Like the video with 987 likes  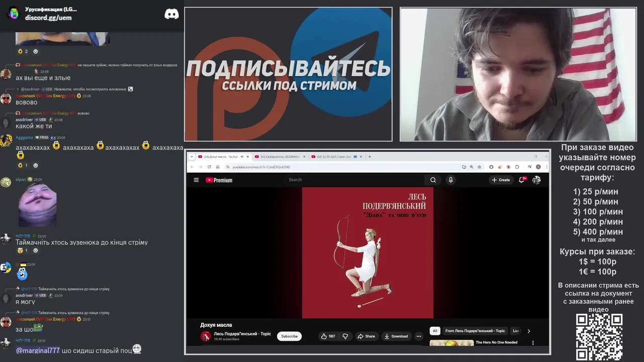(328, 336)
